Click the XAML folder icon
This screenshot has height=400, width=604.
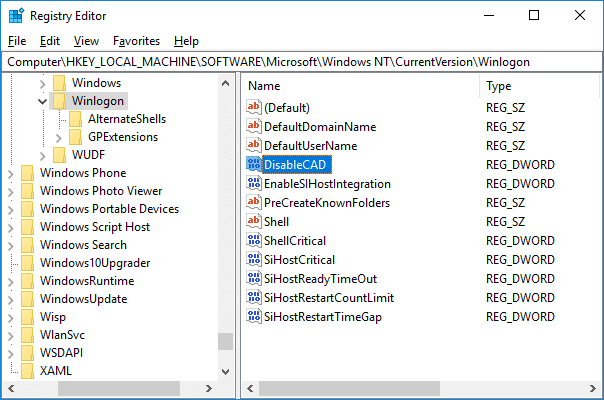[27, 371]
